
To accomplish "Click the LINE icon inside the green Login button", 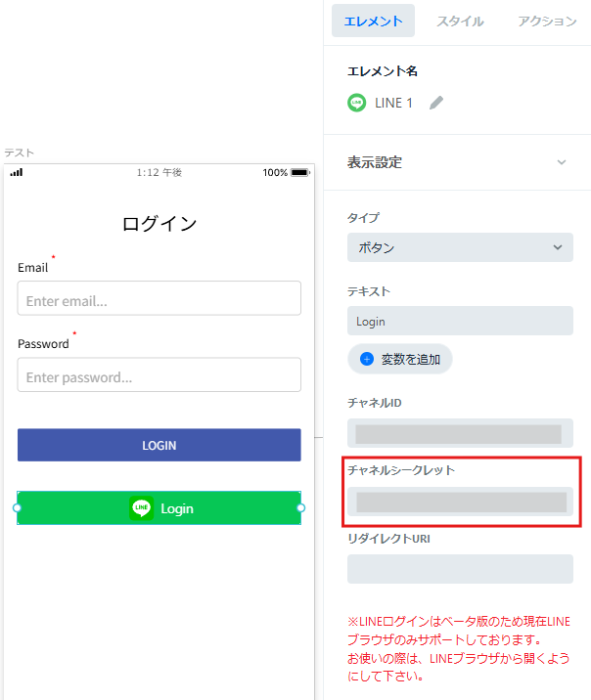I will pyautogui.click(x=141, y=508).
